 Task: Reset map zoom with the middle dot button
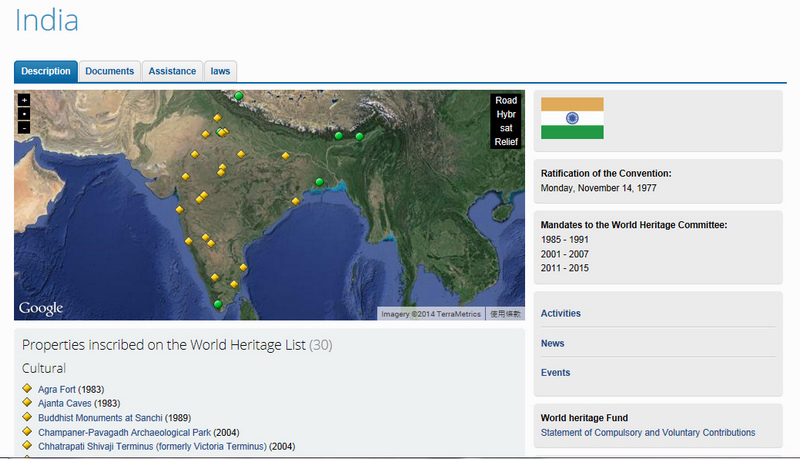(24, 114)
